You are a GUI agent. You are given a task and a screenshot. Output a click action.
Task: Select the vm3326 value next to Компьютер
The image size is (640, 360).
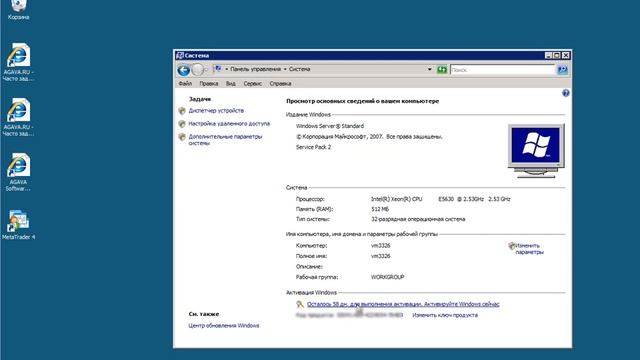(380, 246)
